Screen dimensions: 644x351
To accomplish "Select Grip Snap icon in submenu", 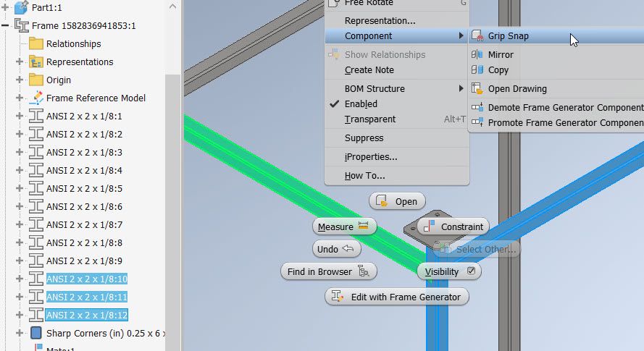I will (477, 35).
